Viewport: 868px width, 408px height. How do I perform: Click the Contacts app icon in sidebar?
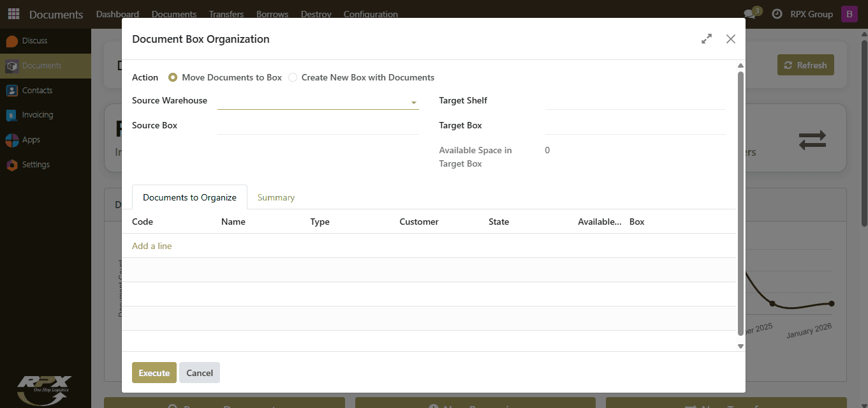point(11,91)
